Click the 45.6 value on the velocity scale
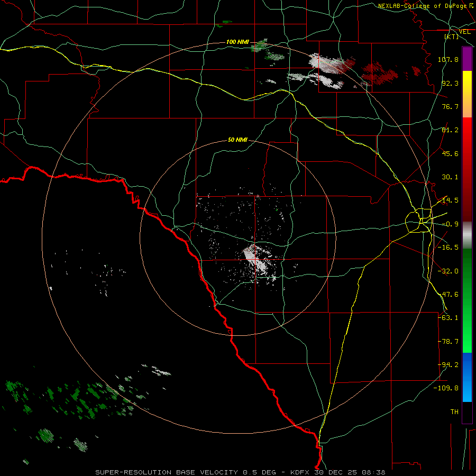Image resolution: width=476 pixels, height=476 pixels. (450, 153)
